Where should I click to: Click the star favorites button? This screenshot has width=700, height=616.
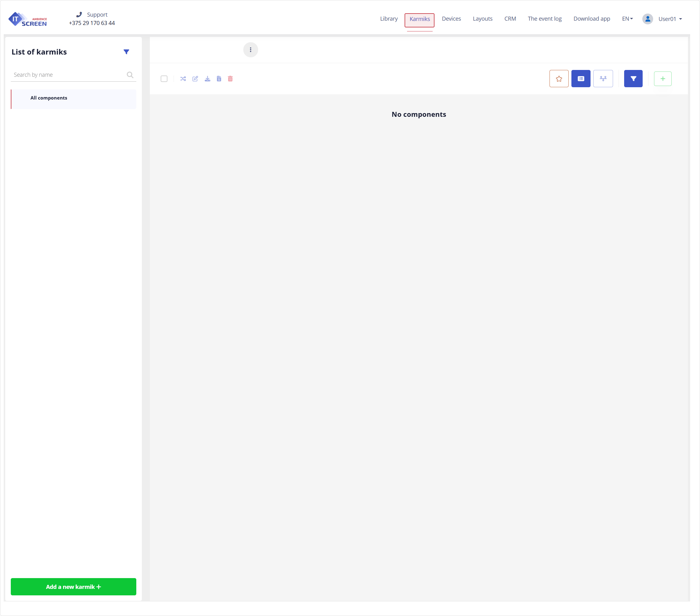point(559,79)
